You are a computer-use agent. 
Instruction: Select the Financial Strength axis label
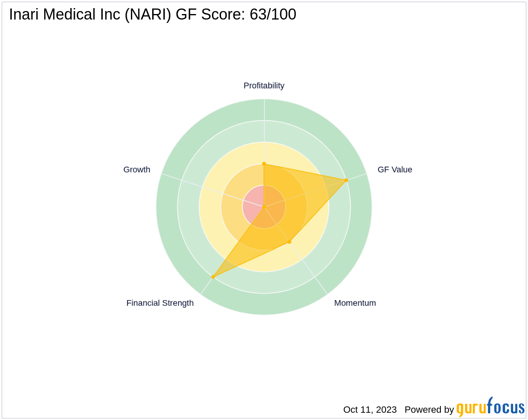pos(160,303)
